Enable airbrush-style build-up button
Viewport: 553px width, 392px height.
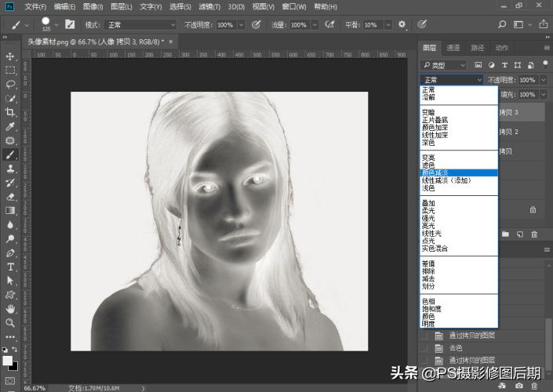click(x=329, y=24)
